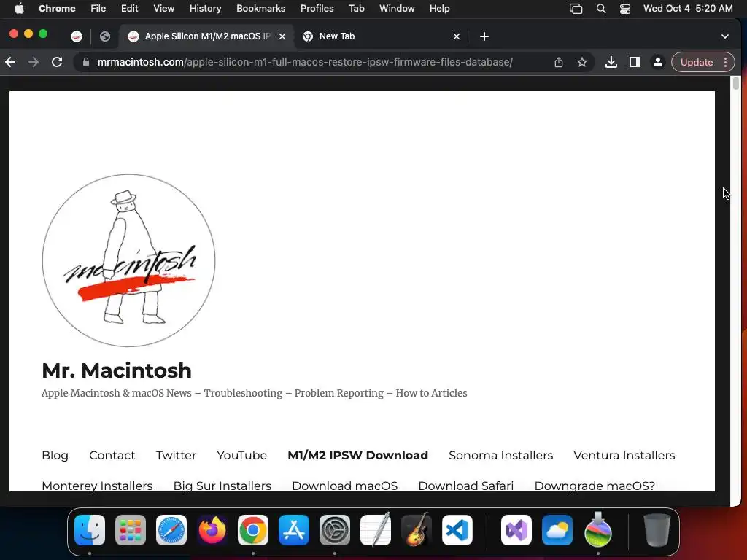
Task: Click the screen mirroring menu bar icon
Action: pyautogui.click(x=576, y=9)
